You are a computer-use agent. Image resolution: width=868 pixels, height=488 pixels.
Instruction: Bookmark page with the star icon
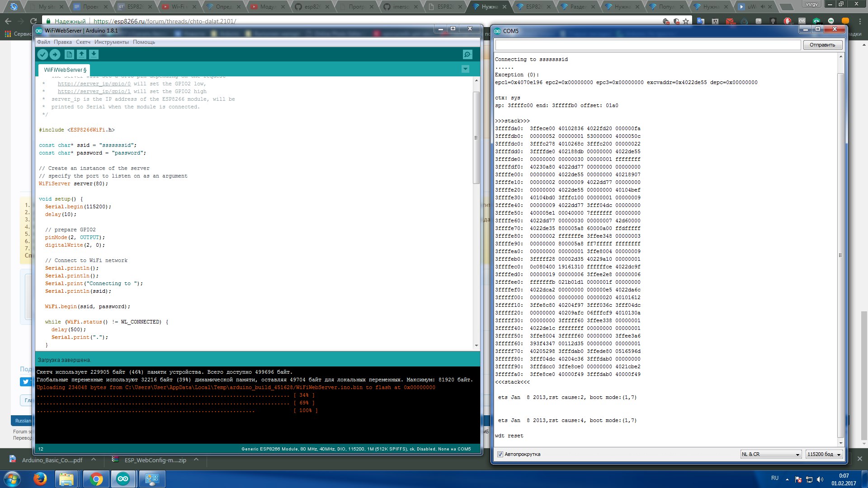686,21
